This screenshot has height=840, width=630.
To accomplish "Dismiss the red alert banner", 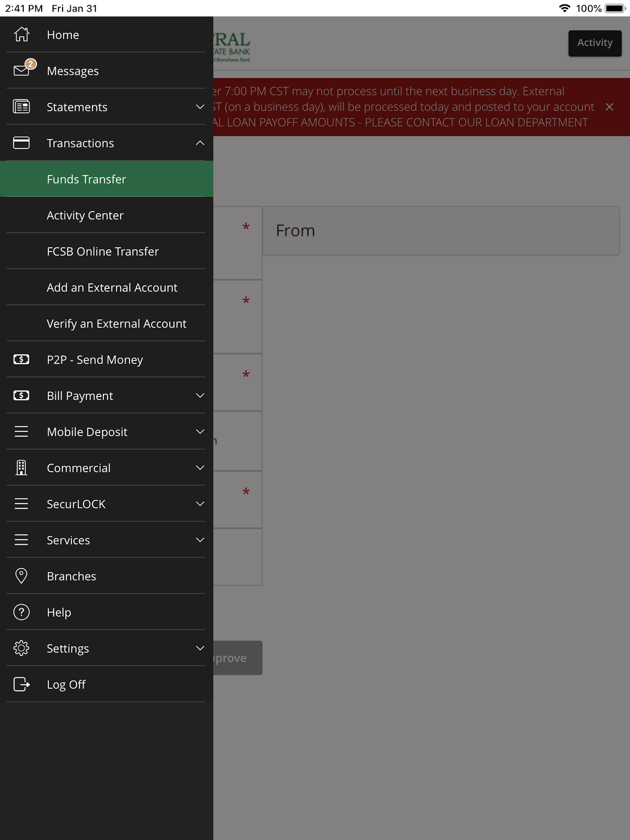I will pos(609,107).
